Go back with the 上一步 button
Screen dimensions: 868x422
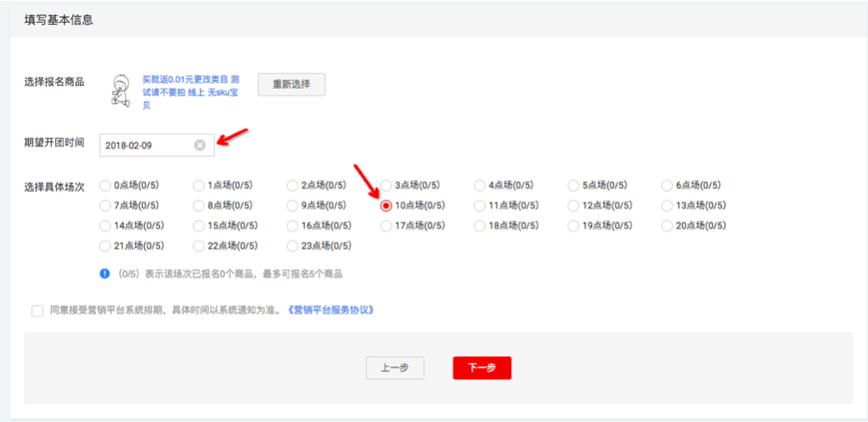click(394, 367)
